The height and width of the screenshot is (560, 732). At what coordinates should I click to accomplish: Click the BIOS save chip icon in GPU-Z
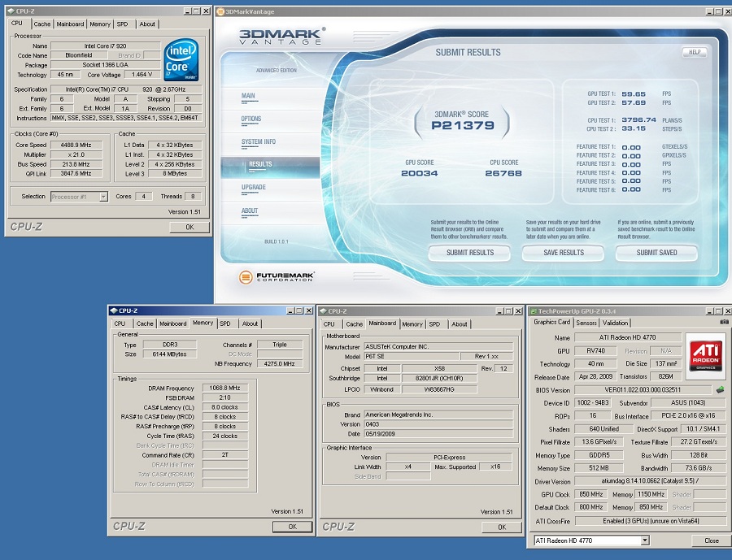pyautogui.click(x=720, y=389)
